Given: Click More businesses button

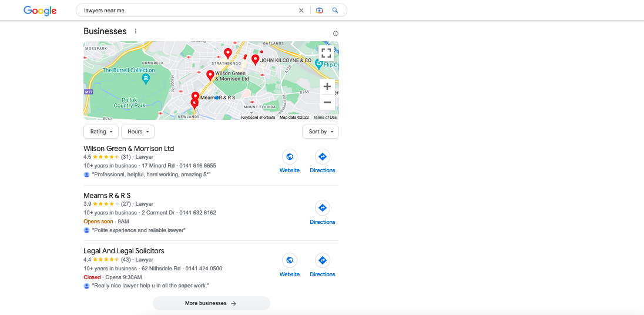Looking at the screenshot, I should [212, 303].
